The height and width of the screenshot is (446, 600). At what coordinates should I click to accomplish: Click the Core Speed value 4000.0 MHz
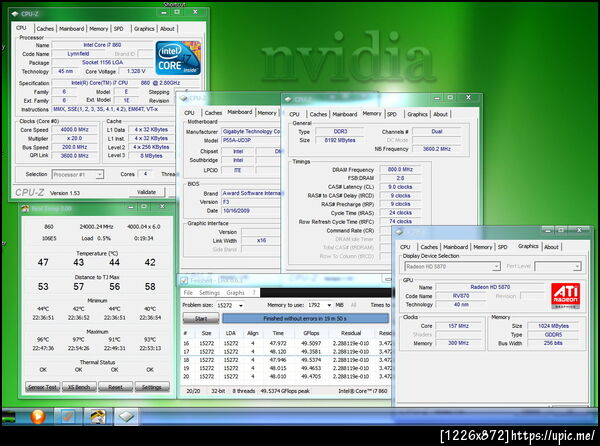pyautogui.click(x=75, y=130)
